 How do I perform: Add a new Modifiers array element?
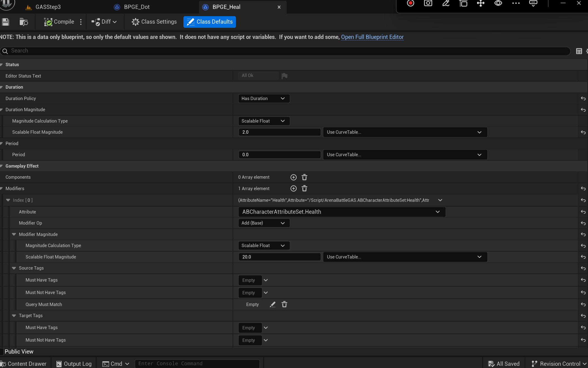(293, 188)
